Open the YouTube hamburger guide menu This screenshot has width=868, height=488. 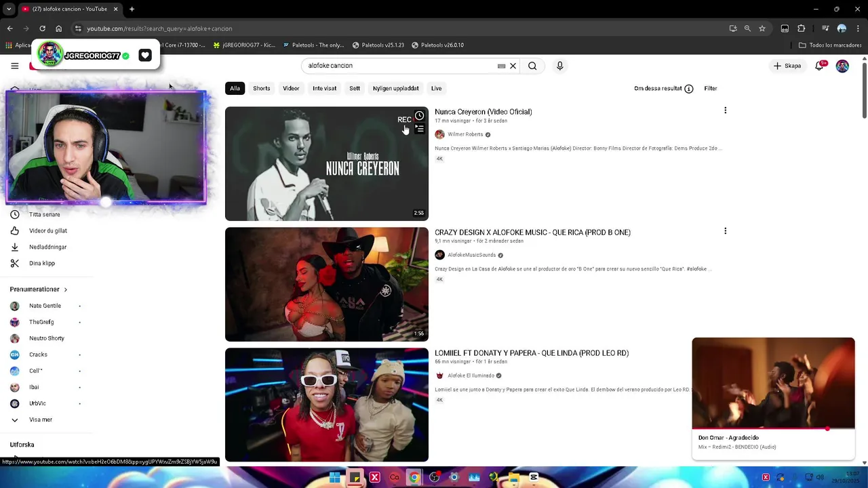tap(14, 66)
